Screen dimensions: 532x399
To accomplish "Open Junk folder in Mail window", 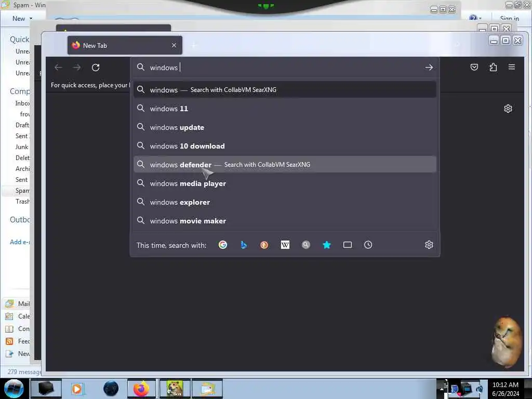I will pyautogui.click(x=22, y=147).
